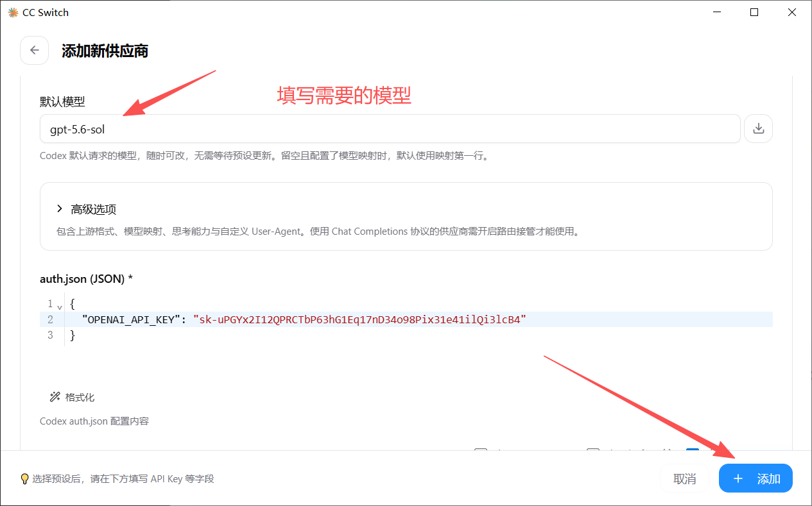The width and height of the screenshot is (812, 506).
Task: Click the 默认模型 field label
Action: coord(62,101)
